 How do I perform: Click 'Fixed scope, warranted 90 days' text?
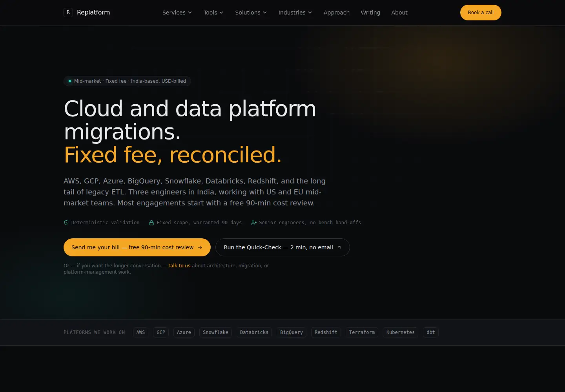[199, 223]
